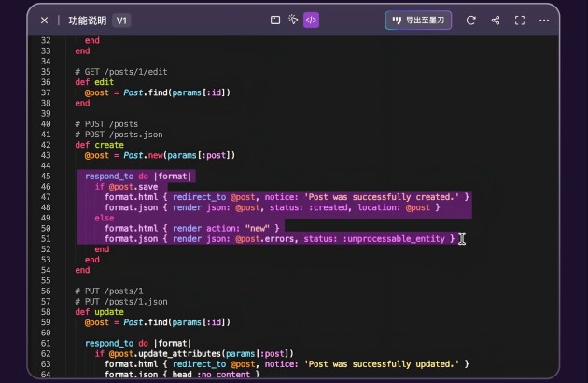Screen dimensions: 588x383
Task: Click the 导出至墨刀 export button
Action: coord(418,21)
